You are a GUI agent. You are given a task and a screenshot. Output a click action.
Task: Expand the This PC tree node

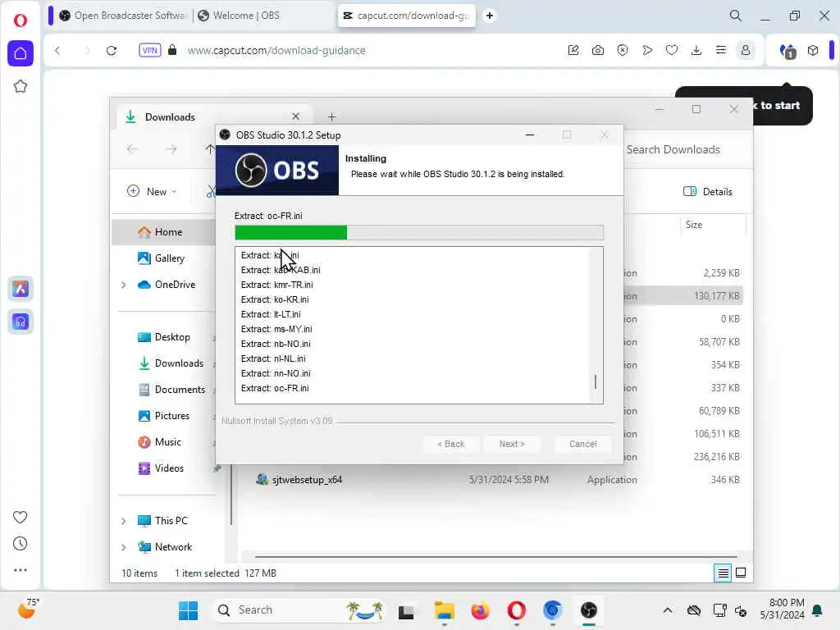tap(123, 521)
